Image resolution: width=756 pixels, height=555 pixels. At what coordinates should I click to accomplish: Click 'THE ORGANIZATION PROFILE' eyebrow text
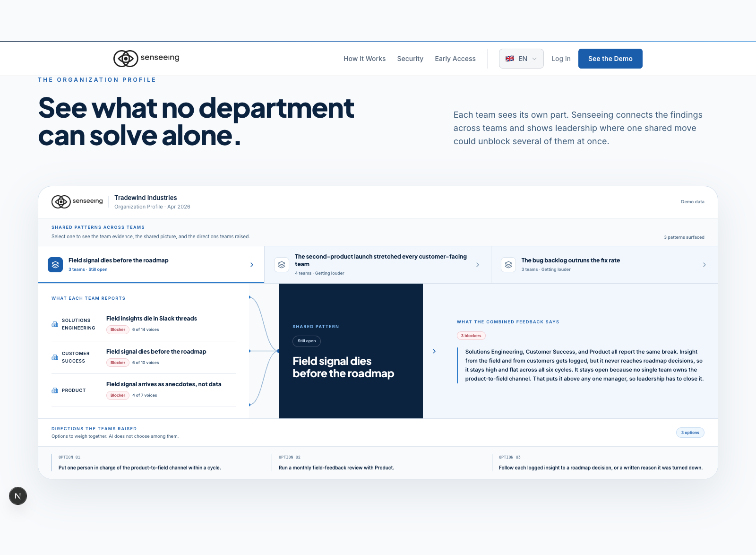pos(97,80)
